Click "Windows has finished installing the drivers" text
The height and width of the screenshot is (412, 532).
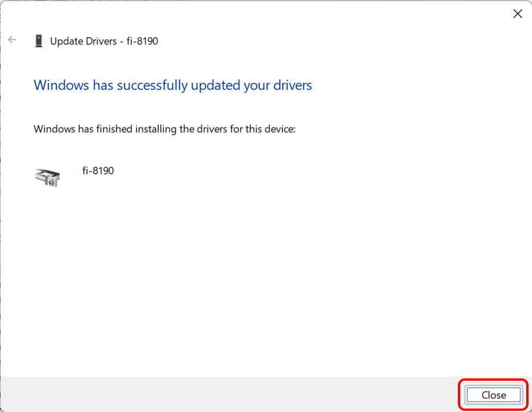click(x=164, y=129)
